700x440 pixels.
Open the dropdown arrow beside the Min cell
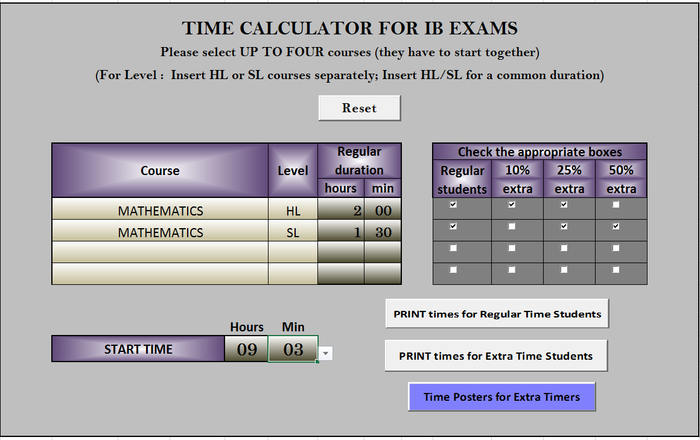click(x=326, y=353)
